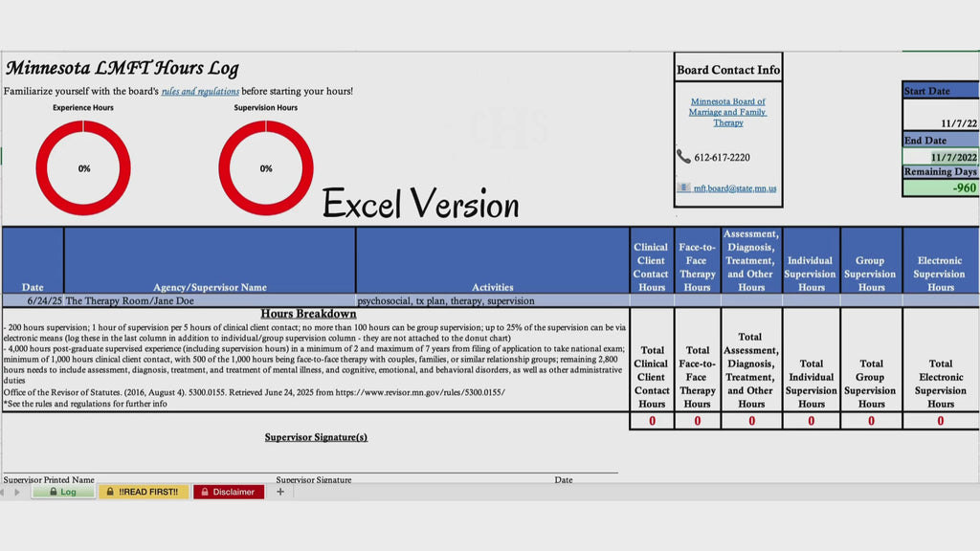Select the activities cell with psychosocial, tx plan

pyautogui.click(x=493, y=300)
